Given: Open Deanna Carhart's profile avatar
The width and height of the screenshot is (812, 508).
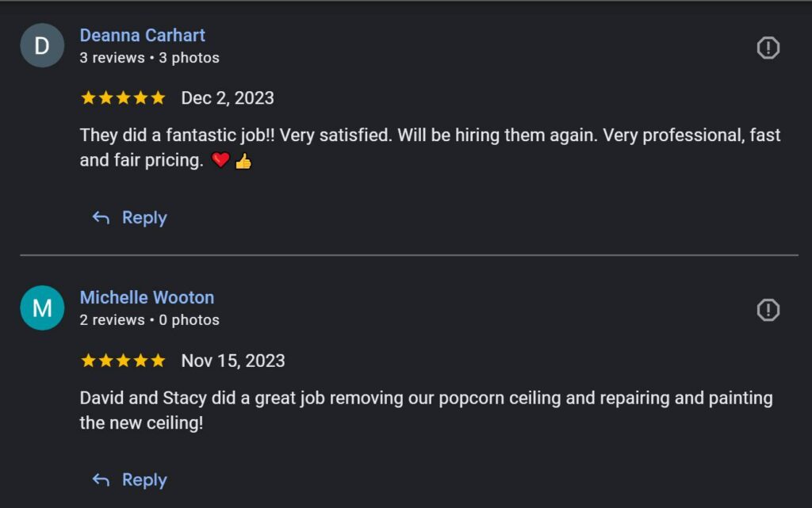Looking at the screenshot, I should (42, 45).
